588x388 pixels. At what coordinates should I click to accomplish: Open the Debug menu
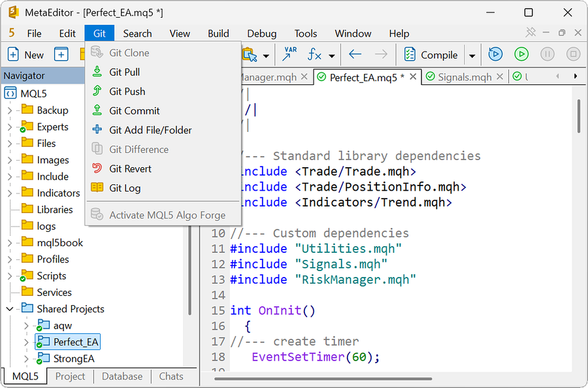[262, 33]
